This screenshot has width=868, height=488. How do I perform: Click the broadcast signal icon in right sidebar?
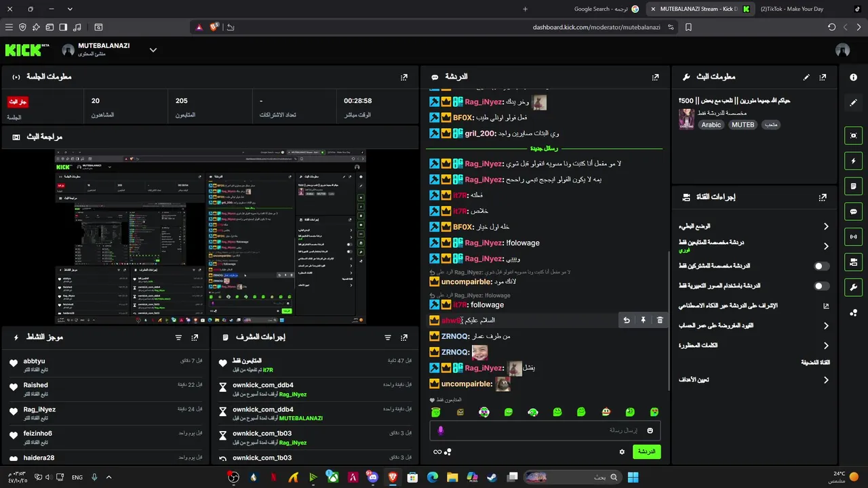click(854, 237)
